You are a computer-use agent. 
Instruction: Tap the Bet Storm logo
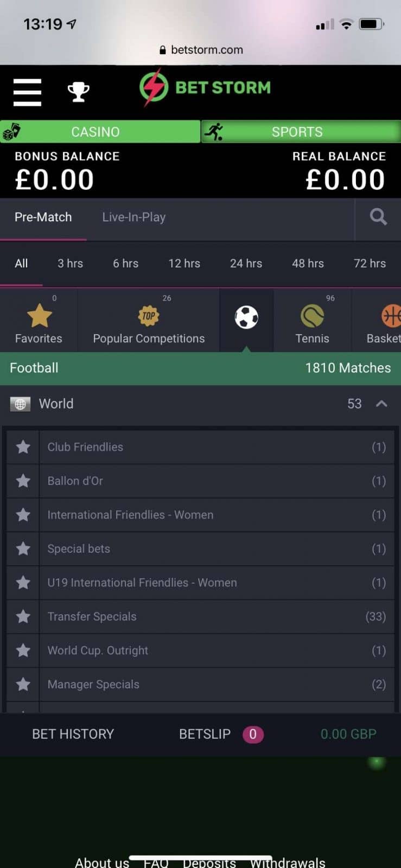pos(205,88)
